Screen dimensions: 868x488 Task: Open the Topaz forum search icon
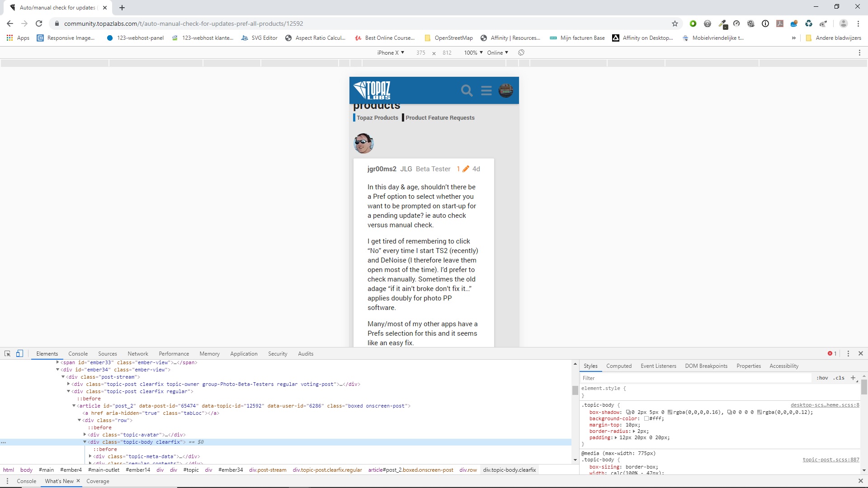tap(467, 91)
